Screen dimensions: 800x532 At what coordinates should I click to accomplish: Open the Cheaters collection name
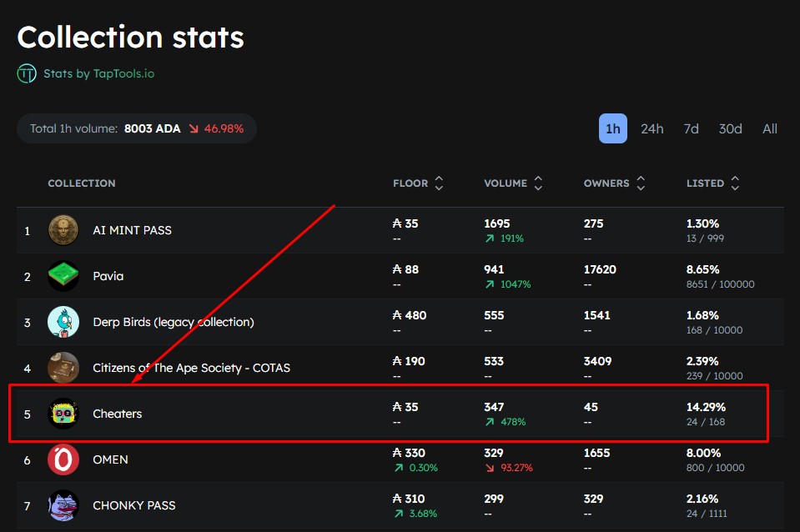click(x=118, y=414)
